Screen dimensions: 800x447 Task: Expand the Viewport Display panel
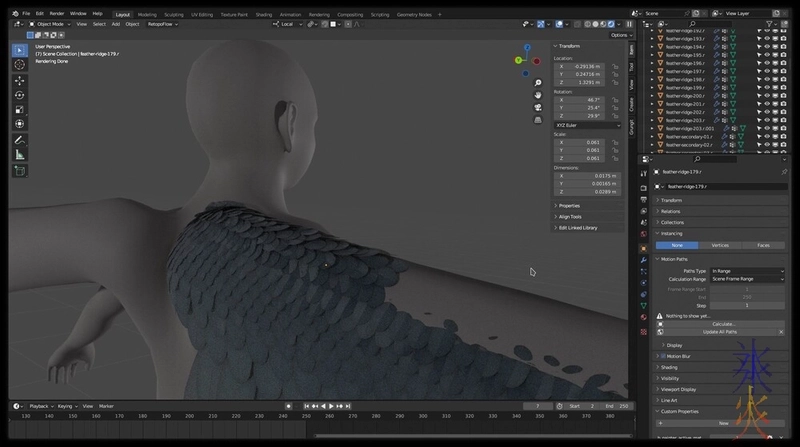[x=678, y=389]
